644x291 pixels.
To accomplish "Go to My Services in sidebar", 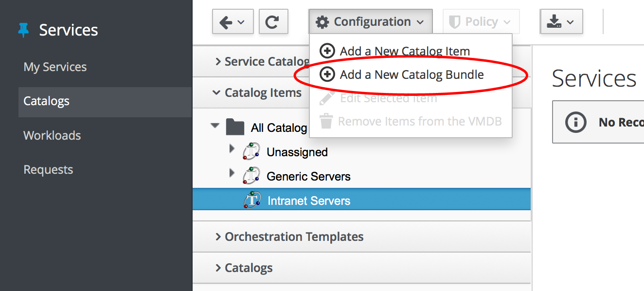I will [x=55, y=67].
